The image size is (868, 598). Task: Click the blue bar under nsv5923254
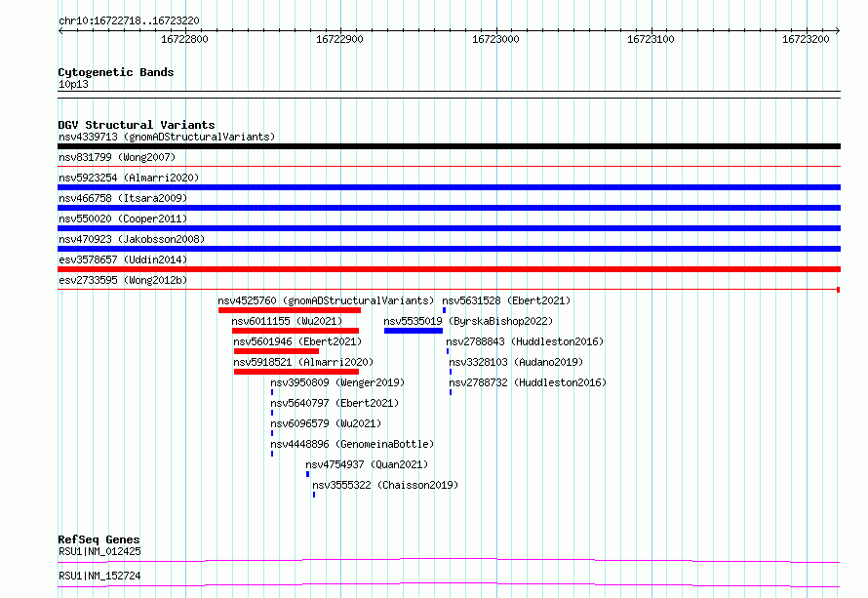pos(449,187)
